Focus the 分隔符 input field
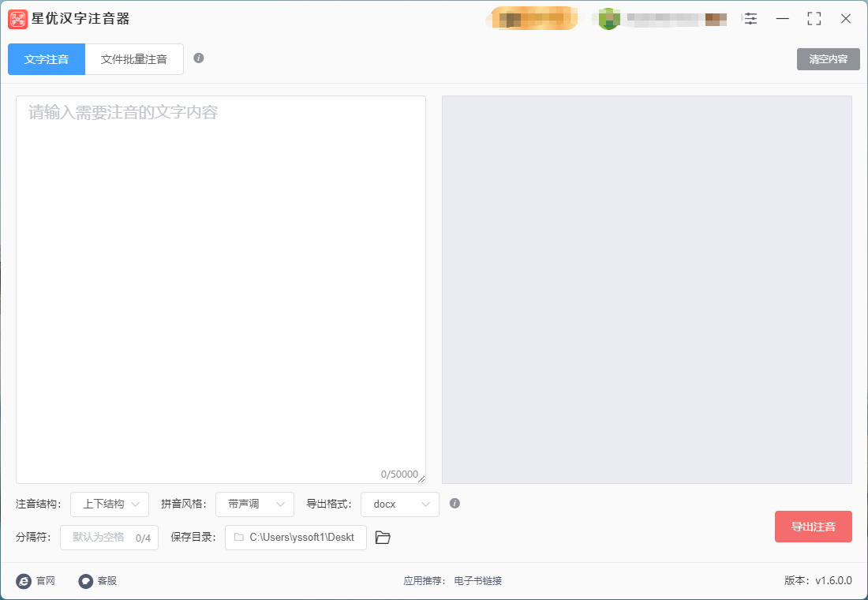Screen dimensions: 868x600 coord(109,538)
